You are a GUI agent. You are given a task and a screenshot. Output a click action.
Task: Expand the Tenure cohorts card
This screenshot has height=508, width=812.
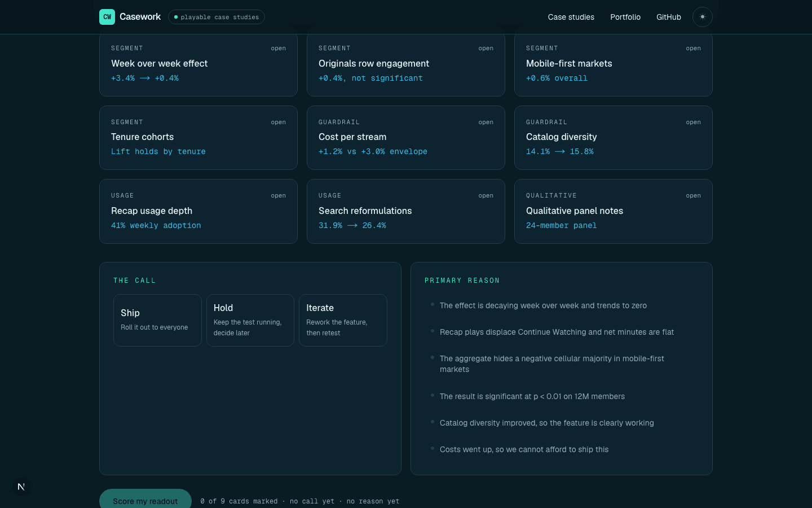pos(198,138)
